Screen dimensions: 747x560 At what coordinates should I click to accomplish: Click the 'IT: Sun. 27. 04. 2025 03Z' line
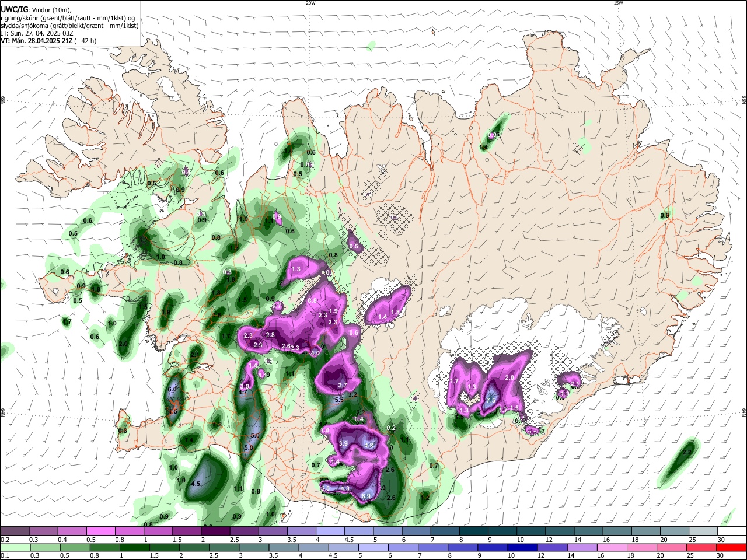tap(36, 33)
